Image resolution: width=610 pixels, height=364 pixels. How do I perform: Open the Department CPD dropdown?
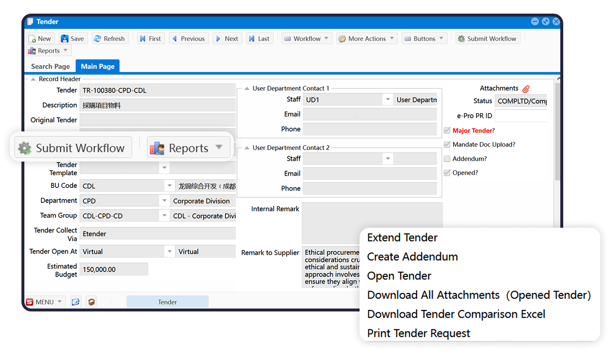tap(164, 201)
